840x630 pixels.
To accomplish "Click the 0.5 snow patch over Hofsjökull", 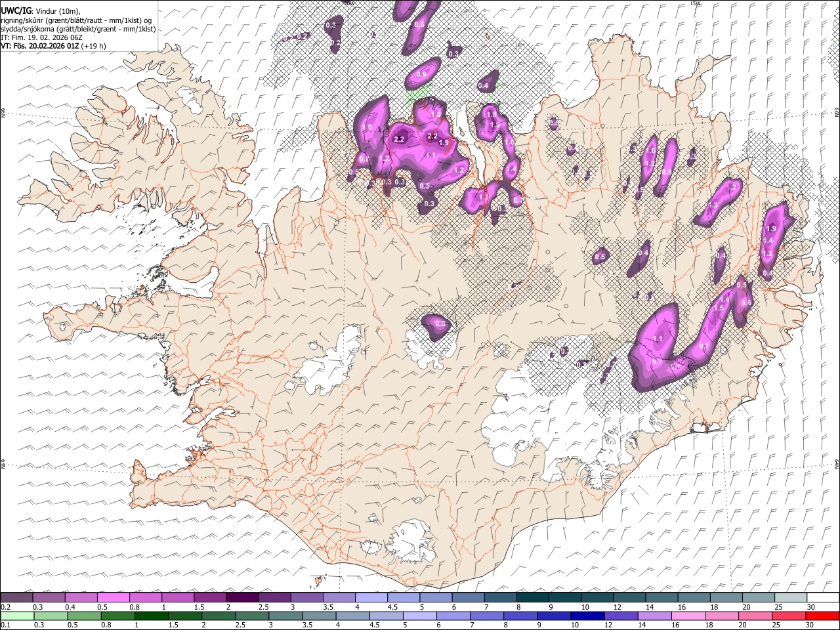I will tap(436, 326).
